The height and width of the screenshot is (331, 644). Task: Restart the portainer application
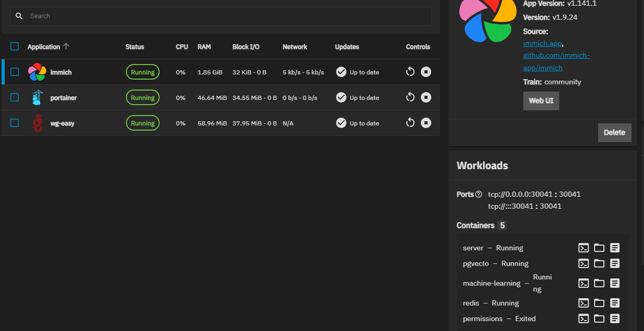coord(410,97)
